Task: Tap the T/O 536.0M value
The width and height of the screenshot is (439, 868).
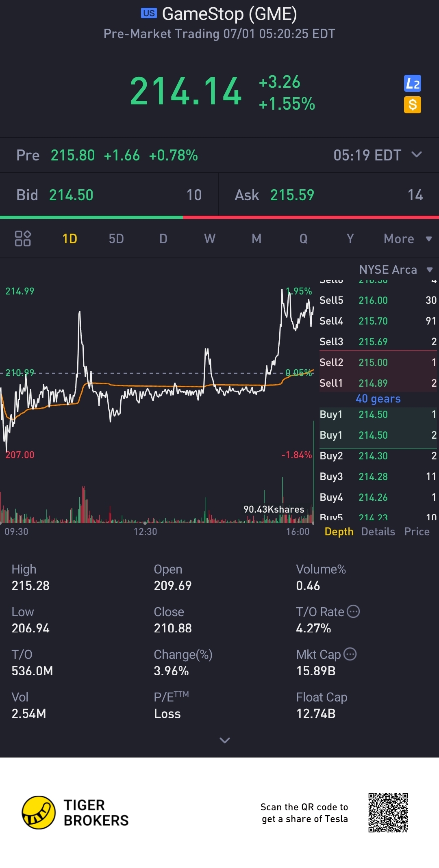Action: 32,671
